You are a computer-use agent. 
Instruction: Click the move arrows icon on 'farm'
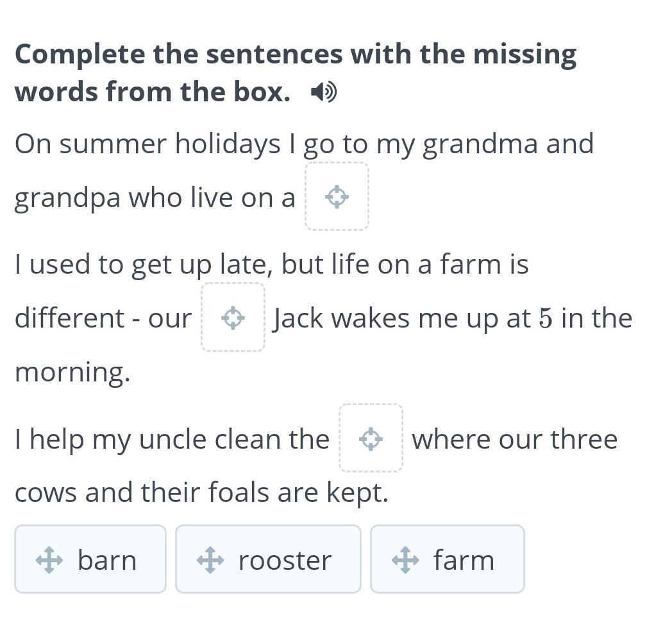point(405,560)
